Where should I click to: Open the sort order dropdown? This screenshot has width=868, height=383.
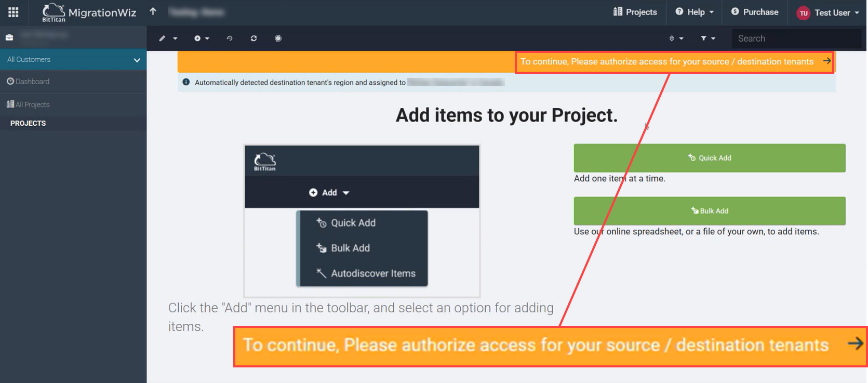click(x=676, y=38)
